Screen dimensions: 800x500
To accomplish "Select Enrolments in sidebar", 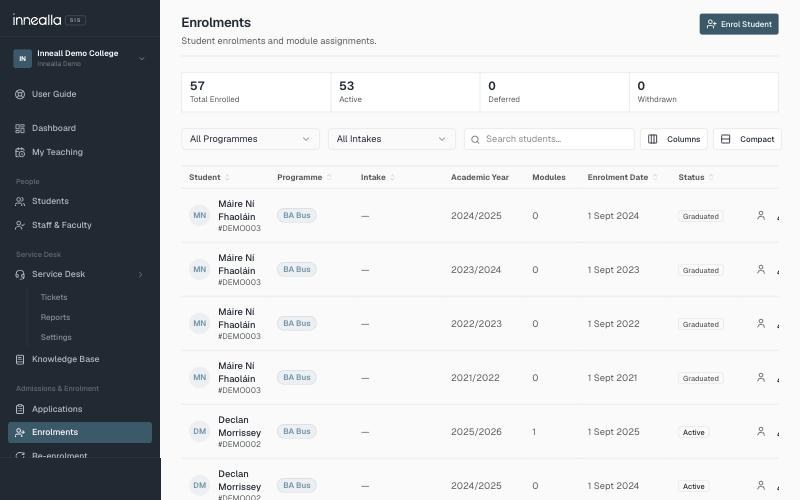I will pyautogui.click(x=80, y=432).
